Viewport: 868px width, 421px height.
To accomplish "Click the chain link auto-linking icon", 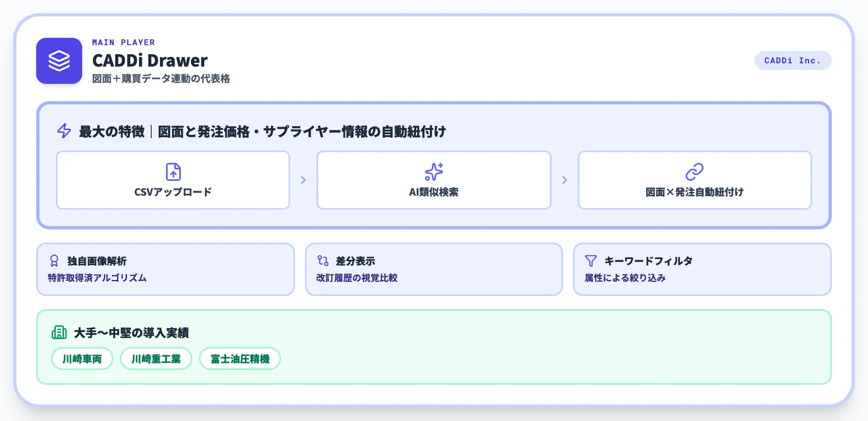I will (x=695, y=172).
